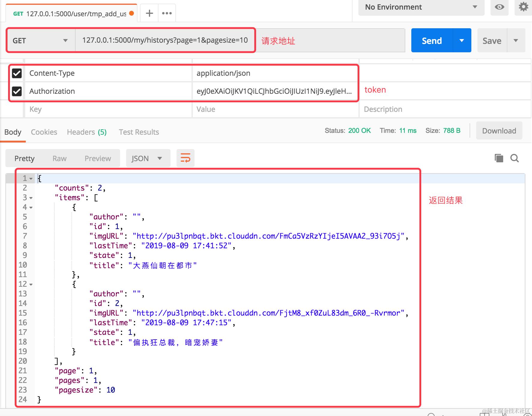532x416 pixels.
Task: Click the application/json value cell
Action: [276, 73]
